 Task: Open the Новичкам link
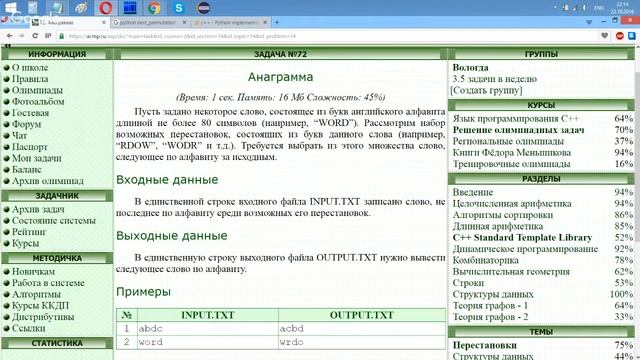(33, 271)
